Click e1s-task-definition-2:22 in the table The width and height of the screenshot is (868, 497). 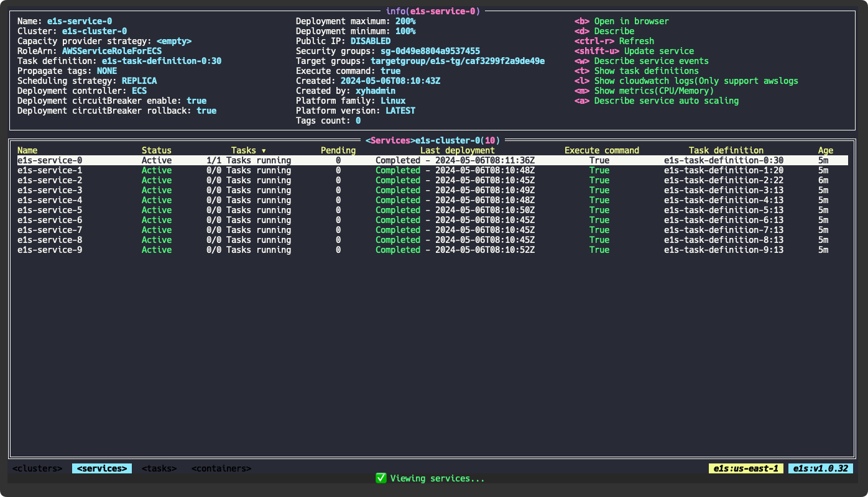coord(724,180)
